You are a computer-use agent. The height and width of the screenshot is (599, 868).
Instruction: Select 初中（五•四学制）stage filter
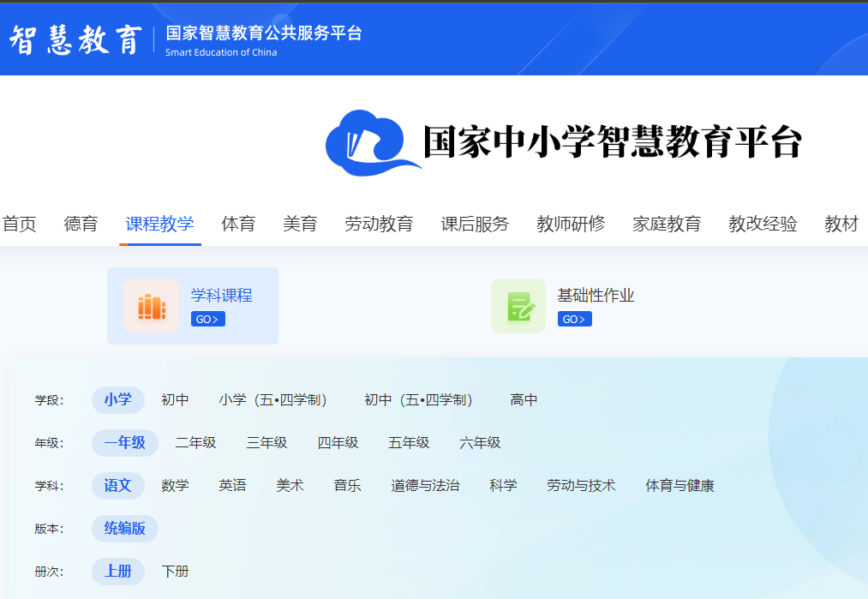[x=418, y=399]
